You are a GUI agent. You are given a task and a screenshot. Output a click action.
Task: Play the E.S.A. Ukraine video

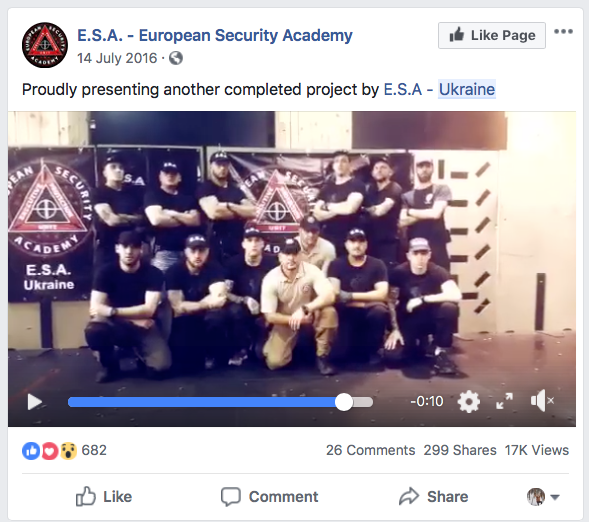click(x=35, y=402)
